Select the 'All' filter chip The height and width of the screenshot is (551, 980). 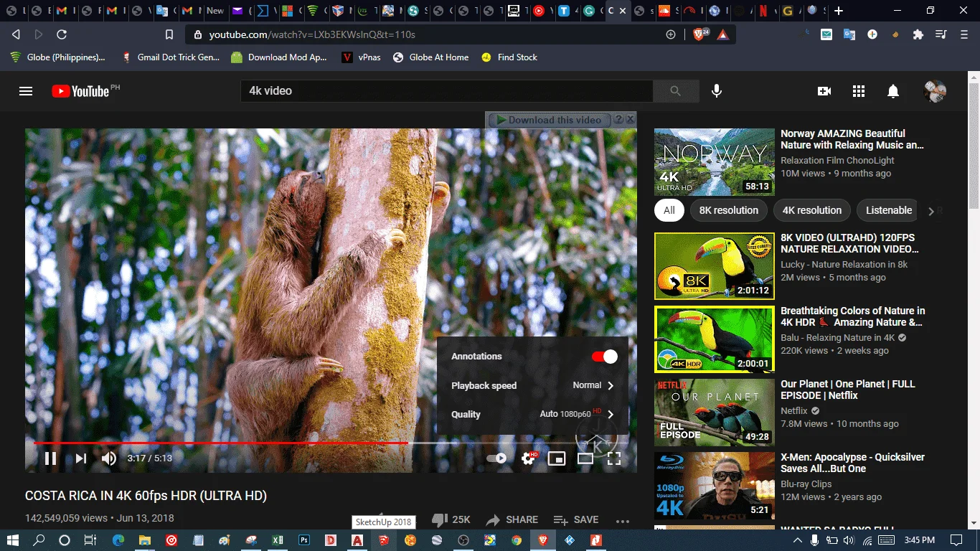pos(669,210)
